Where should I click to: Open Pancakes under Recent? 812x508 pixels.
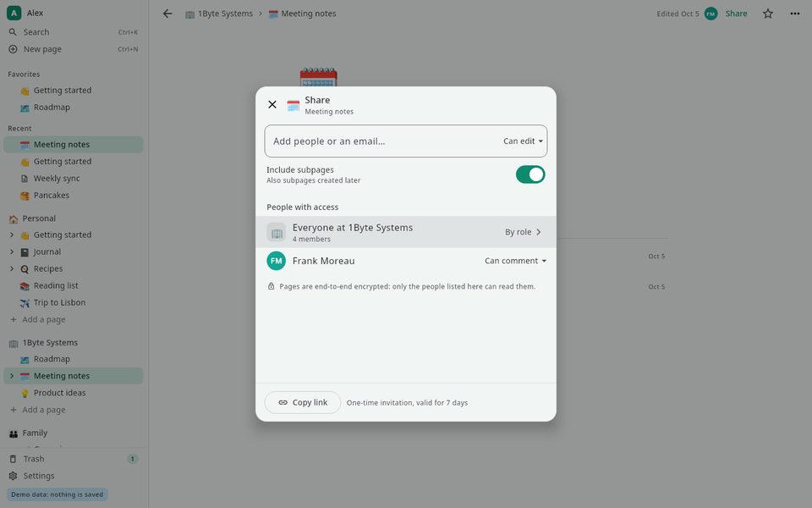73,196
